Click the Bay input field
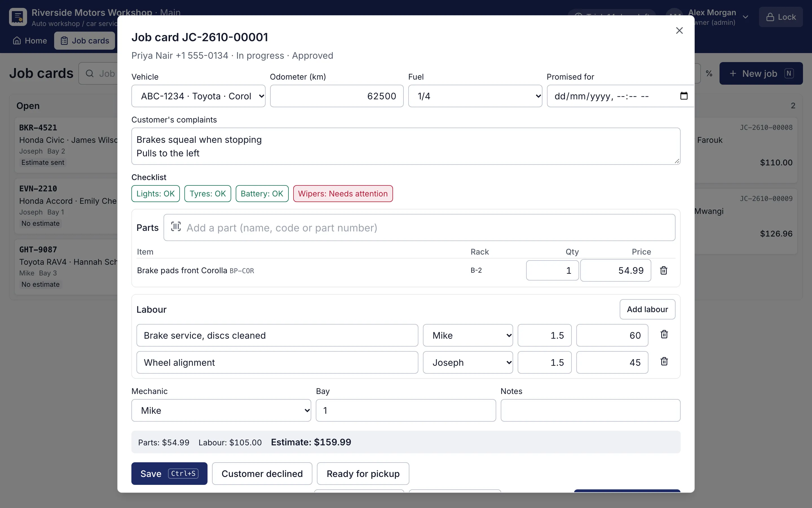Screen dimensions: 812x508 coord(406,410)
